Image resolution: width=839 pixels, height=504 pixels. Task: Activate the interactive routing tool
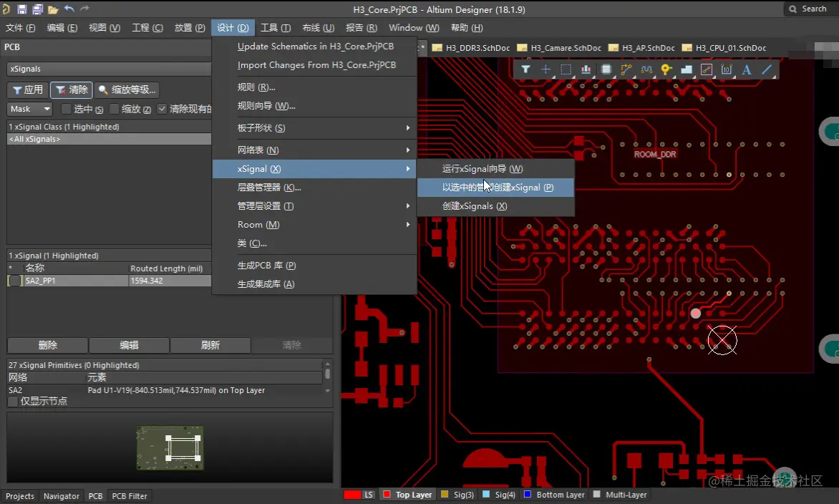pyautogui.click(x=626, y=69)
